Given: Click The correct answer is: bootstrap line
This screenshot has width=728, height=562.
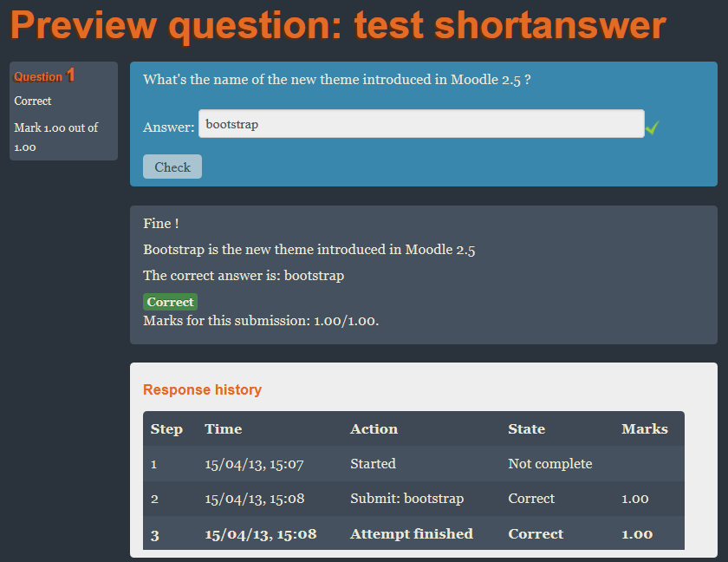Looking at the screenshot, I should coord(244,276).
